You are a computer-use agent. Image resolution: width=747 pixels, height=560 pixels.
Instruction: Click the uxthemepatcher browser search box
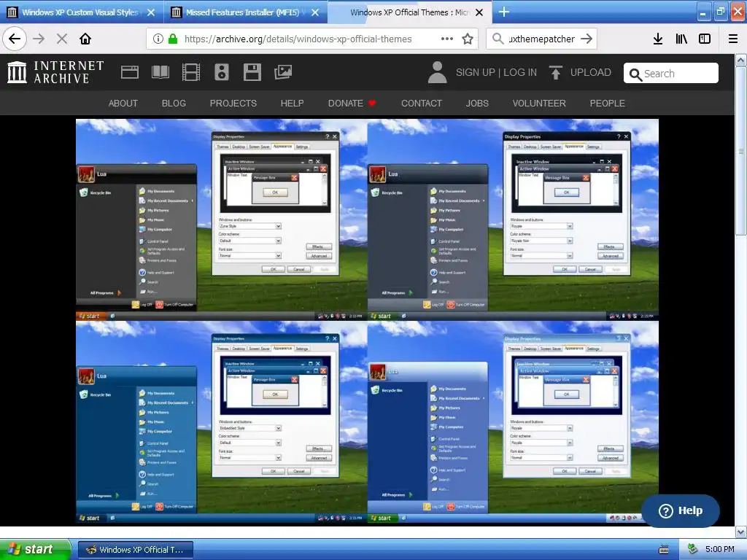(542, 39)
